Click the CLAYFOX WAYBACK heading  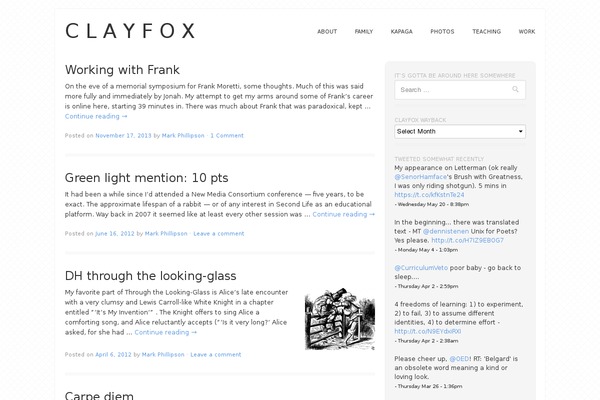point(420,120)
